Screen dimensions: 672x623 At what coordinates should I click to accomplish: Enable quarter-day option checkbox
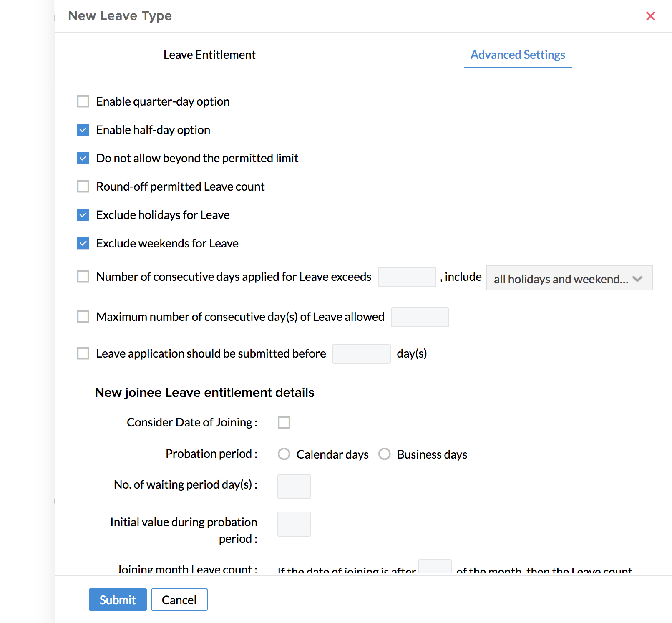coord(83,101)
